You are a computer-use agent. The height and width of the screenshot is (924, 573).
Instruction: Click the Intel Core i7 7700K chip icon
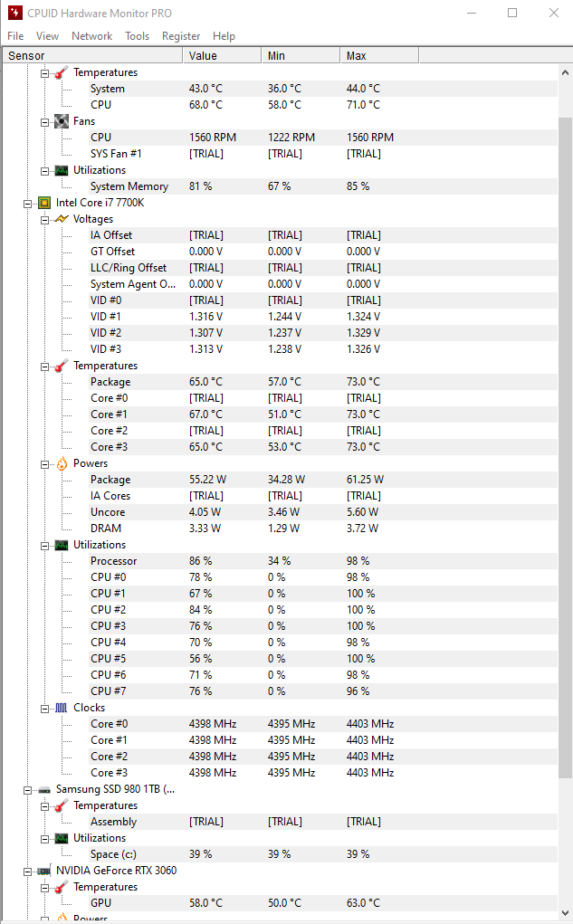click(44, 203)
